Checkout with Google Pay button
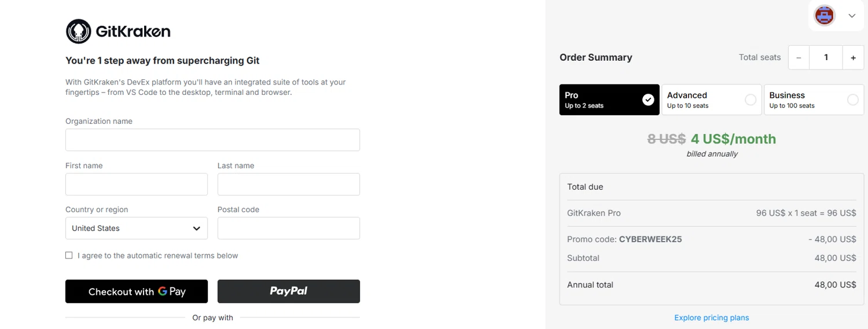 (x=137, y=291)
